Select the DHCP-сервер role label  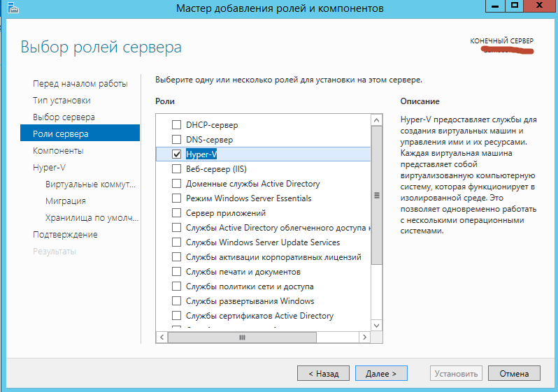[212, 125]
